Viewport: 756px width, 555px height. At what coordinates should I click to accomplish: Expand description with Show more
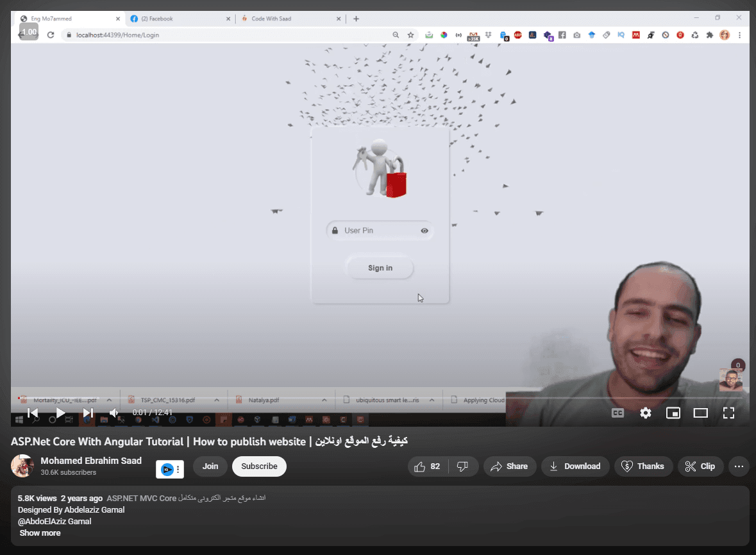pyautogui.click(x=40, y=533)
